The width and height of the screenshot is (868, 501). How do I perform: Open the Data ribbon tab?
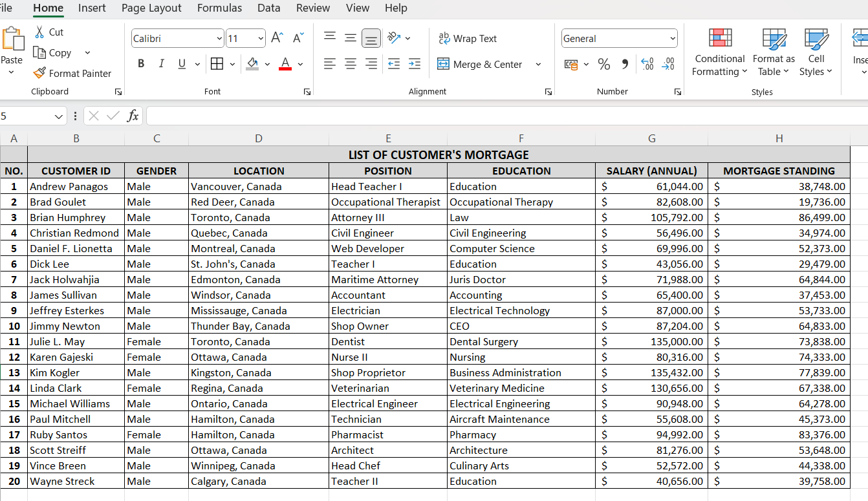coord(269,8)
